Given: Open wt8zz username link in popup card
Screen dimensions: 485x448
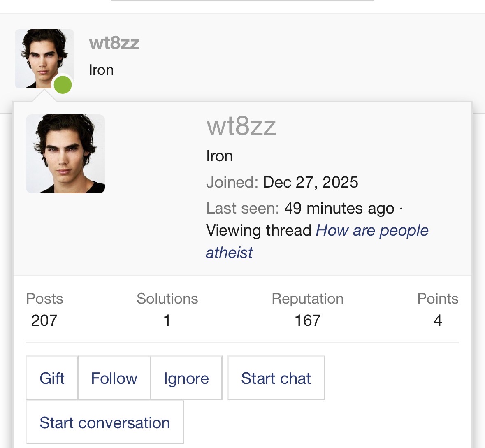Looking at the screenshot, I should (241, 126).
